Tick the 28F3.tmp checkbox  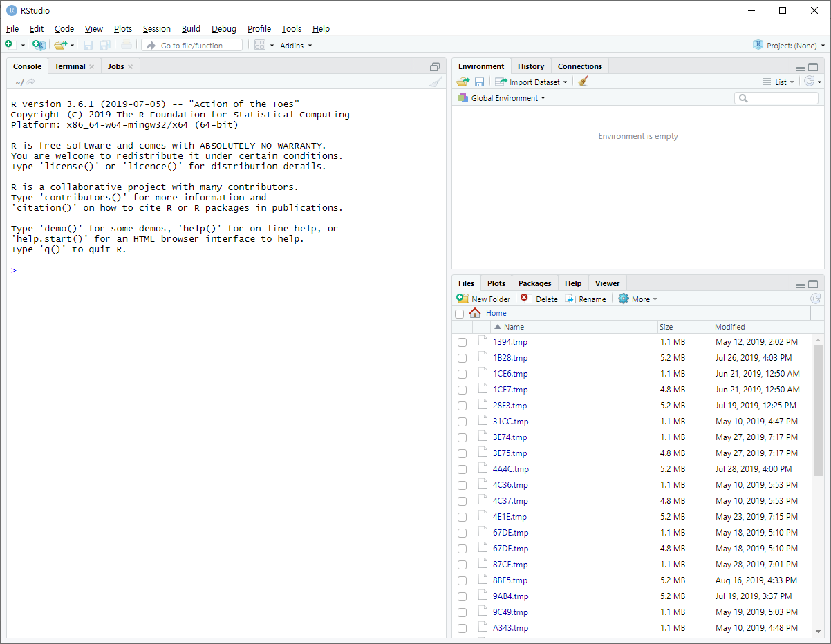(x=462, y=406)
